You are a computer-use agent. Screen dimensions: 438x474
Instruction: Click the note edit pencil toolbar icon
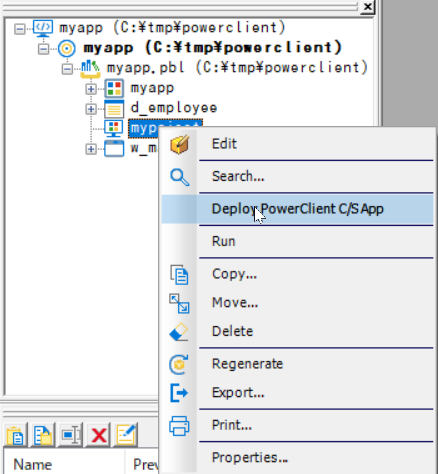coord(126,435)
